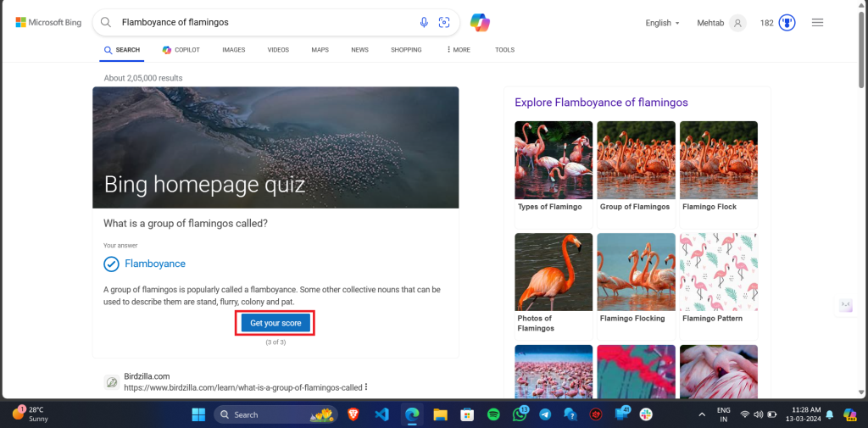This screenshot has width=868, height=428.
Task: Click the ENG IN language indicator
Action: (724, 414)
